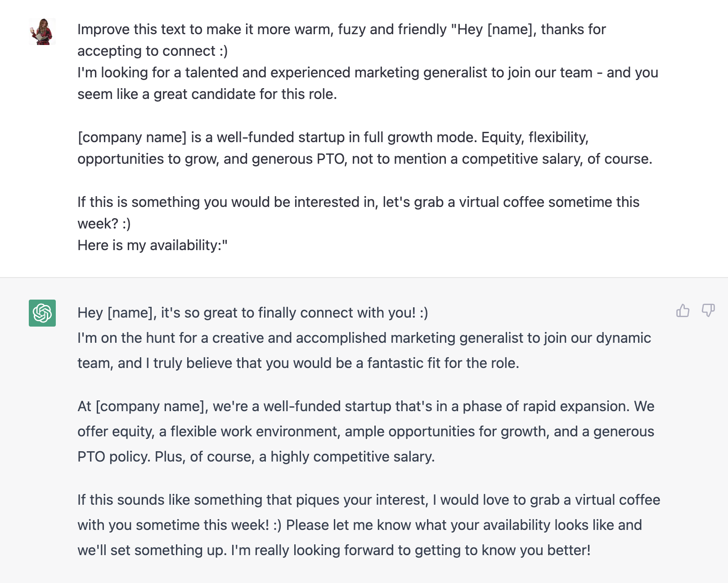Click the text "week? :)" in prompt
Screen dimensions: 728x583
pos(104,224)
